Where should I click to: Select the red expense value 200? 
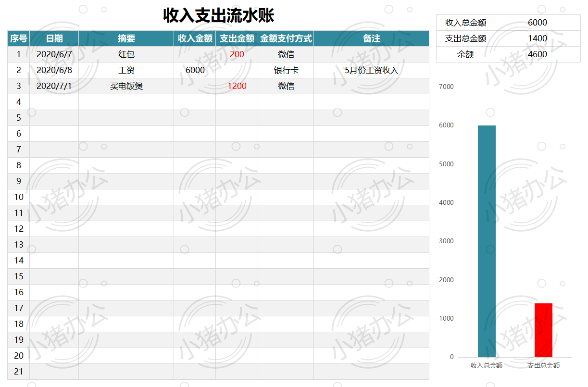pos(237,54)
